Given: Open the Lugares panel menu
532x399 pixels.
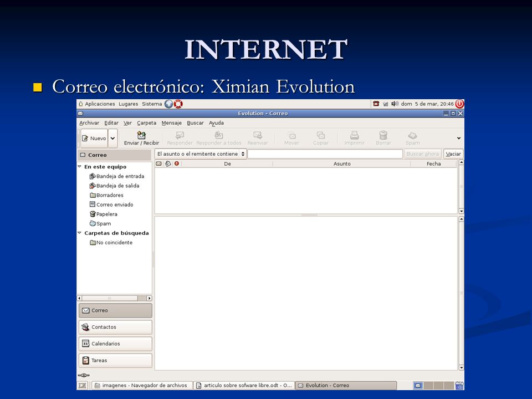Looking at the screenshot, I should 128,104.
